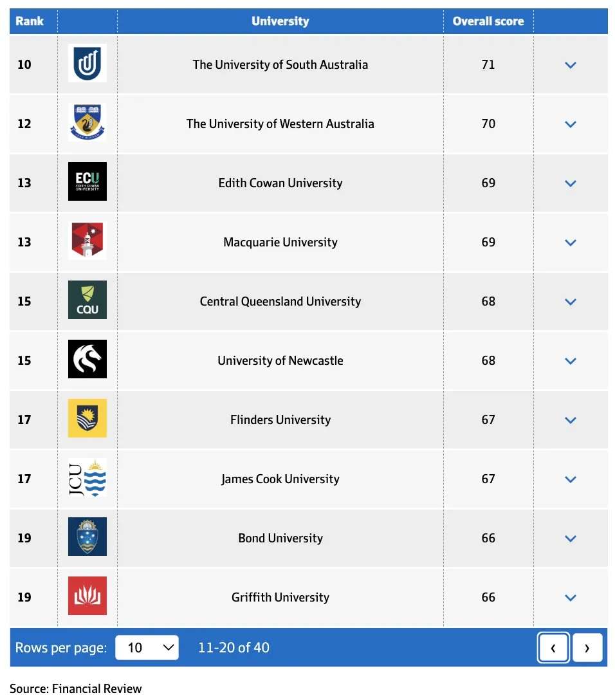
Task: Go to the next page of results
Action: 587,648
